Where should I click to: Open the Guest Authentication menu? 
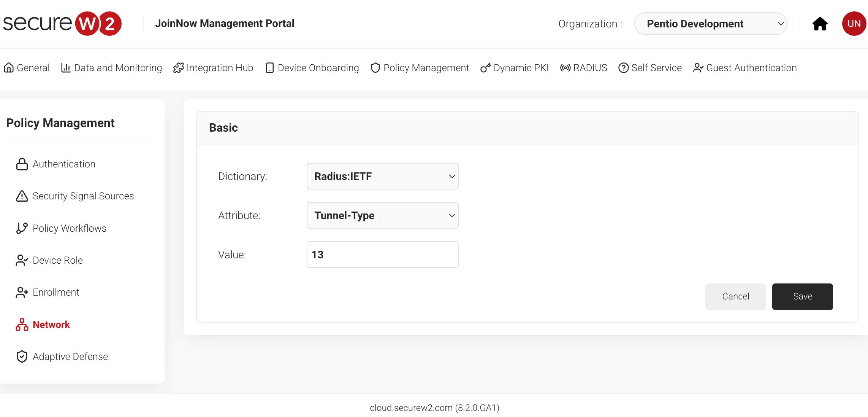coord(745,68)
